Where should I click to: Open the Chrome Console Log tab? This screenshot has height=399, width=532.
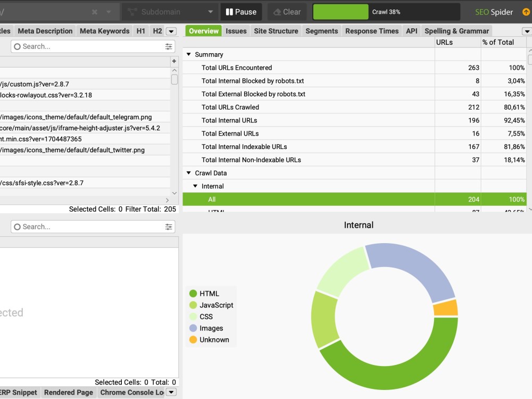(x=131, y=392)
